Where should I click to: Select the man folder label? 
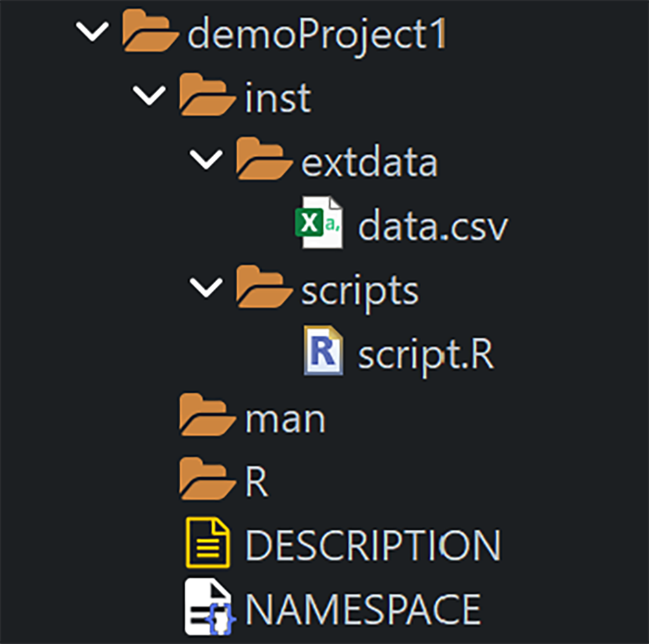pos(285,419)
